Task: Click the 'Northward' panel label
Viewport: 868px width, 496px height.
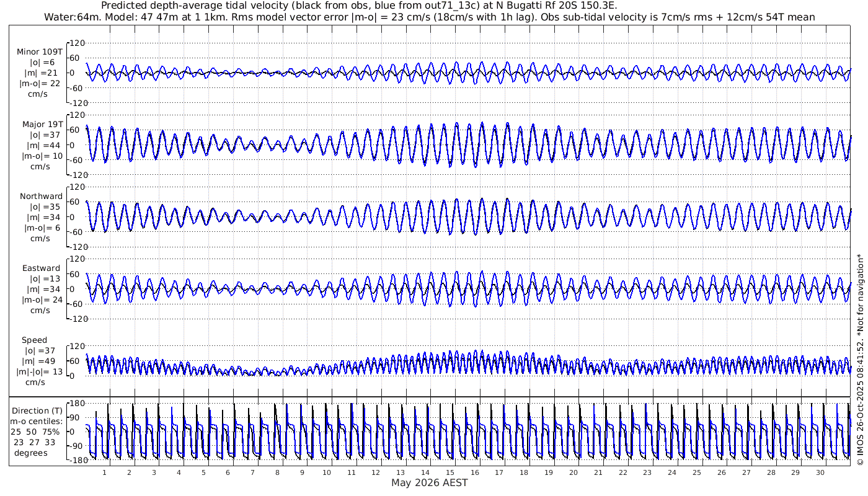Action: (41, 197)
